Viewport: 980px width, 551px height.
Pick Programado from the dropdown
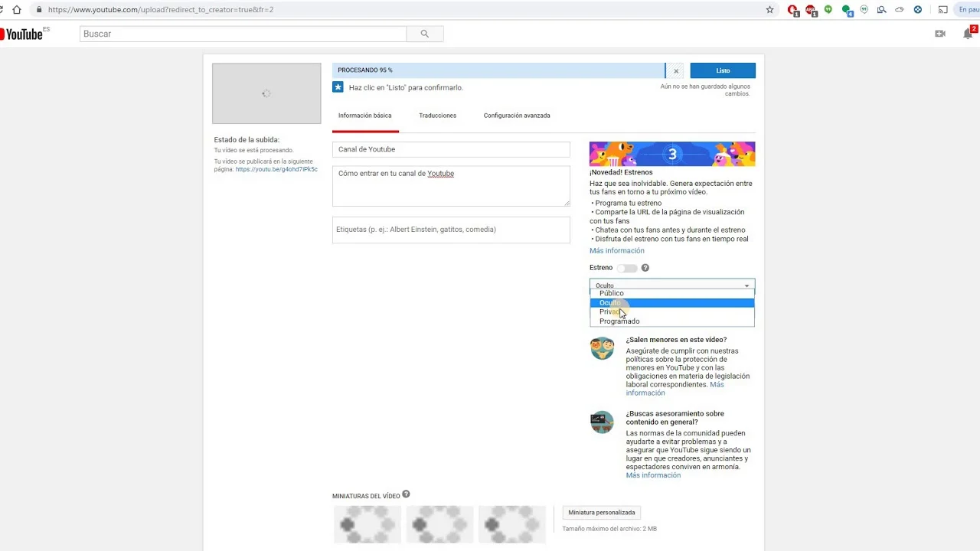pyautogui.click(x=619, y=321)
